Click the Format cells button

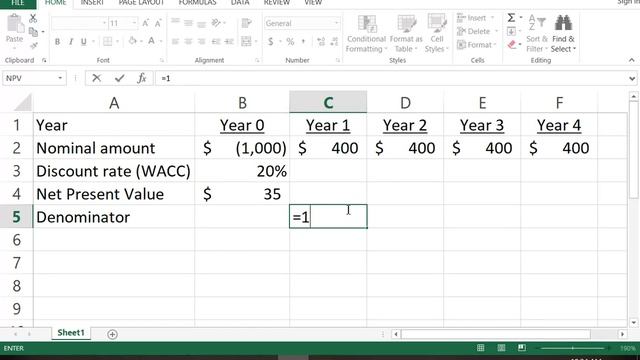pos(476,45)
